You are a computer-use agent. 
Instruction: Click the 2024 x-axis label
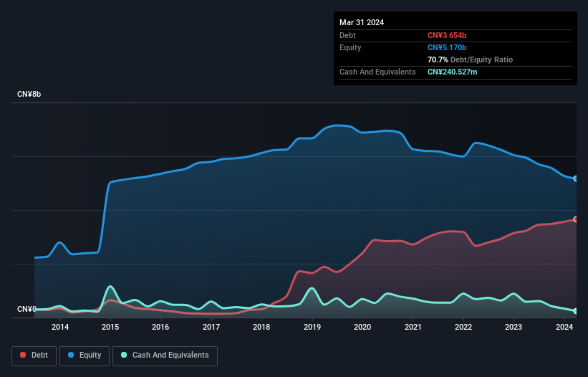tap(564, 328)
